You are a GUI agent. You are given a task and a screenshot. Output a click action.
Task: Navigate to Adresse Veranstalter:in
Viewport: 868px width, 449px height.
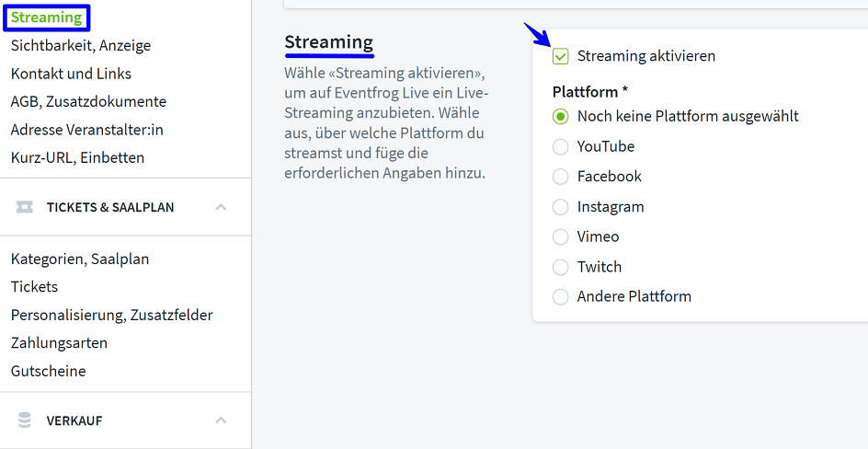coord(86,130)
